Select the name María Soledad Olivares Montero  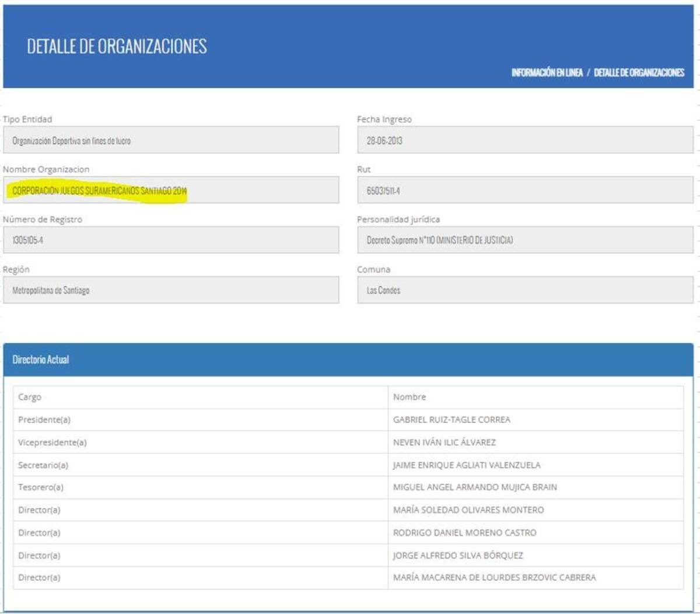click(468, 510)
